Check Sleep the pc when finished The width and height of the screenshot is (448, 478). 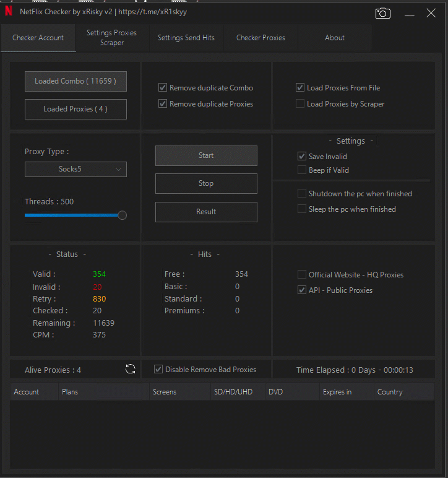tap(302, 209)
